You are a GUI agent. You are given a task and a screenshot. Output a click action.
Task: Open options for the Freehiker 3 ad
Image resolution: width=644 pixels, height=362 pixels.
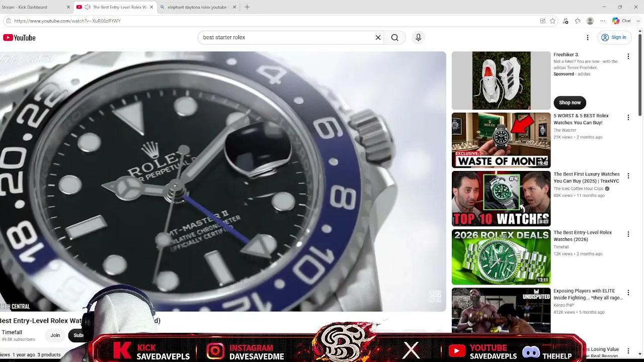click(x=628, y=56)
